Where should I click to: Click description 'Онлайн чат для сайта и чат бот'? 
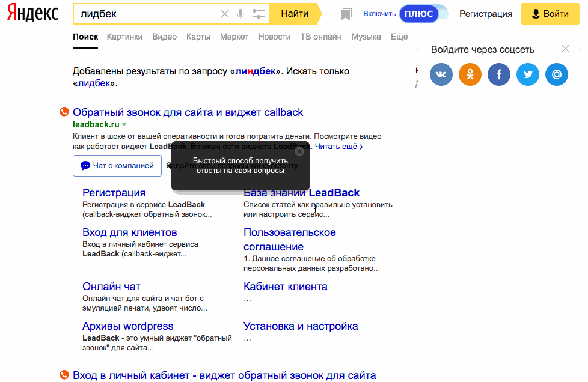(143, 299)
